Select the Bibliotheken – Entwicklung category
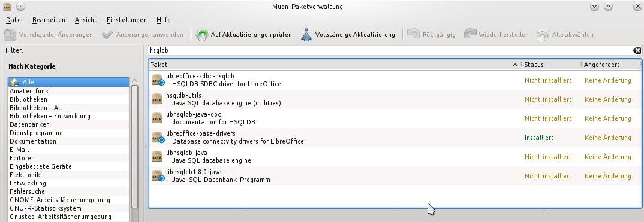This screenshot has width=644, height=222. coord(68,116)
